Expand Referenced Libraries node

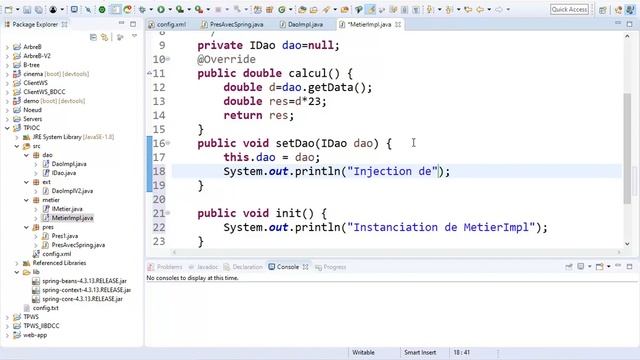click(17, 263)
